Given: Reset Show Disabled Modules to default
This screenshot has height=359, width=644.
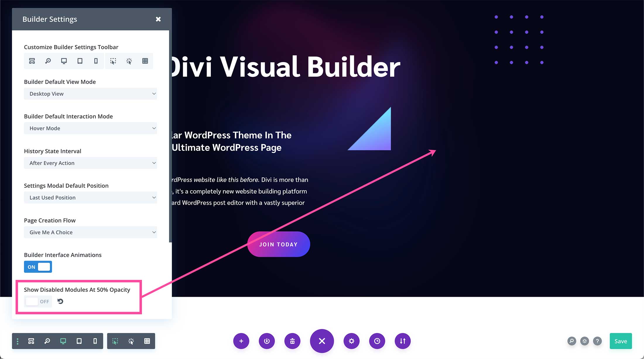Looking at the screenshot, I should 60,301.
